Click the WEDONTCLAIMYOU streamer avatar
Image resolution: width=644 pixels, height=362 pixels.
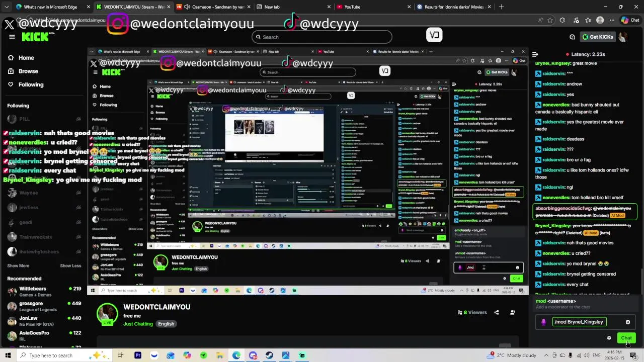(107, 314)
